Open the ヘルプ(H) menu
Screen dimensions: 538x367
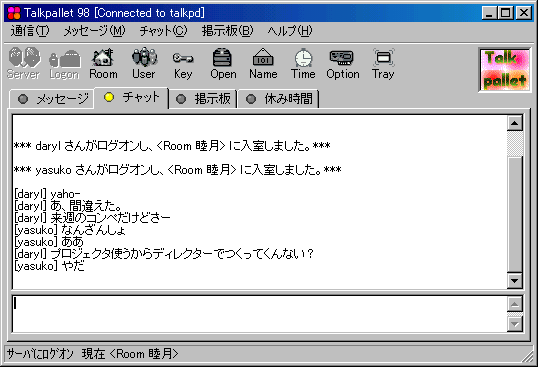coord(290,31)
